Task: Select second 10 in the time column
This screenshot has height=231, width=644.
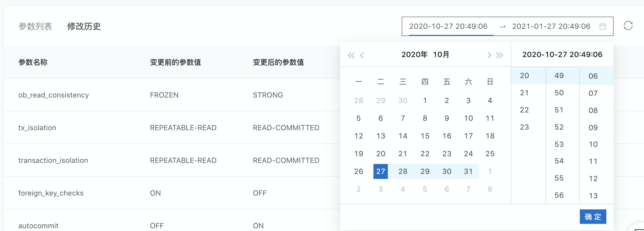Action: 593,144
